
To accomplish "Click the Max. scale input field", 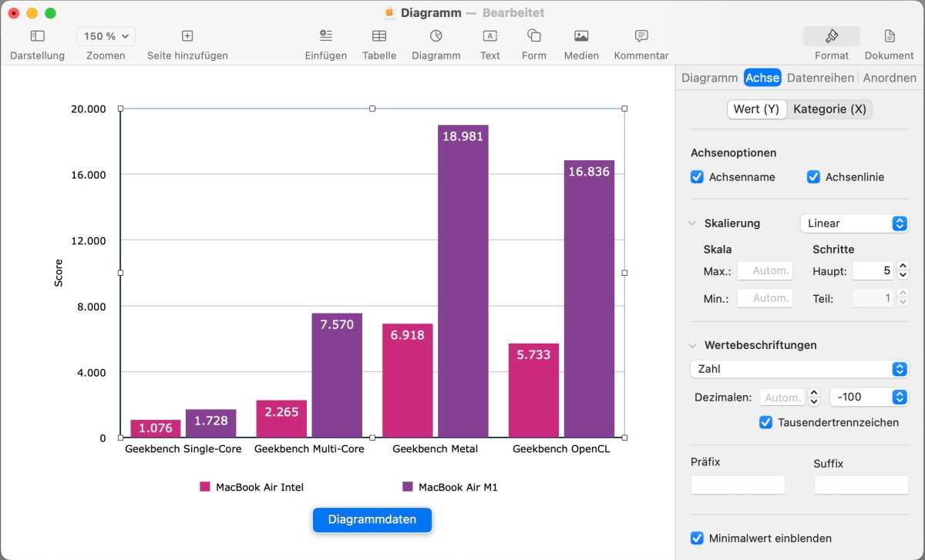I will (x=765, y=271).
